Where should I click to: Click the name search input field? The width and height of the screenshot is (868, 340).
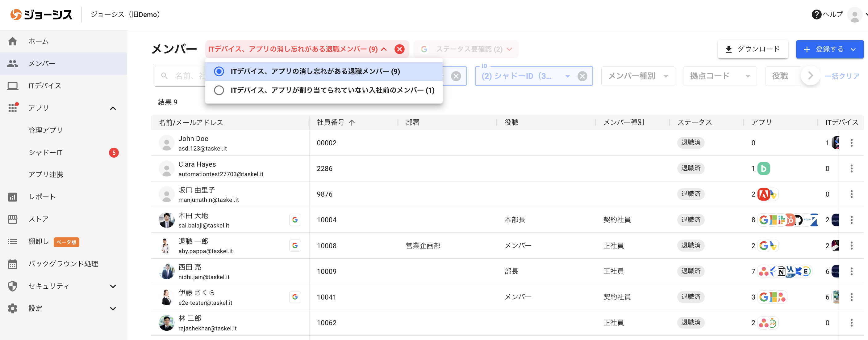184,76
